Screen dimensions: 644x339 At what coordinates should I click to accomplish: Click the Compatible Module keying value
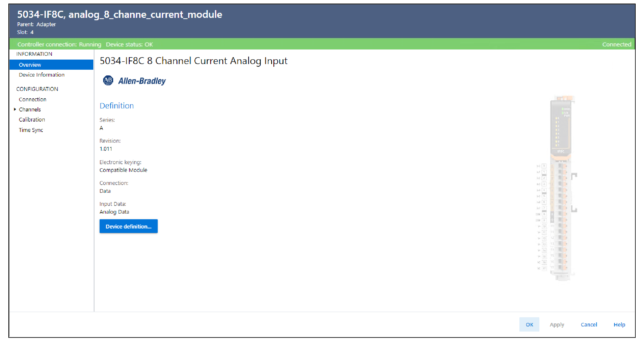pos(123,170)
